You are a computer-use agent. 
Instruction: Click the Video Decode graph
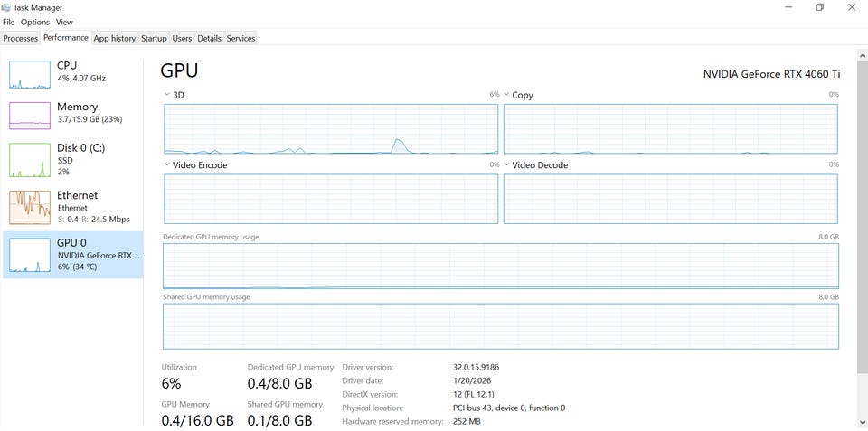[670, 199]
